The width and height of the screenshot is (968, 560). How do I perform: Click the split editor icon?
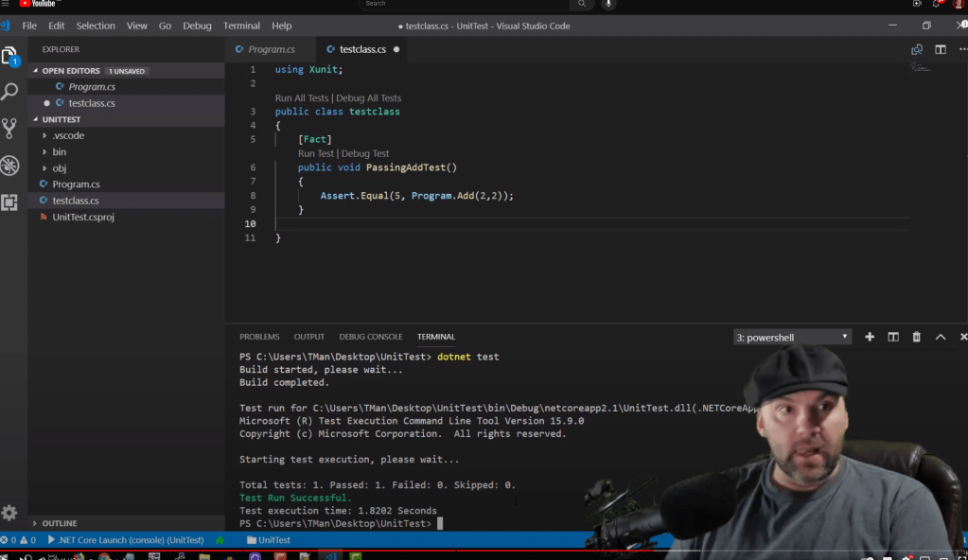point(941,49)
